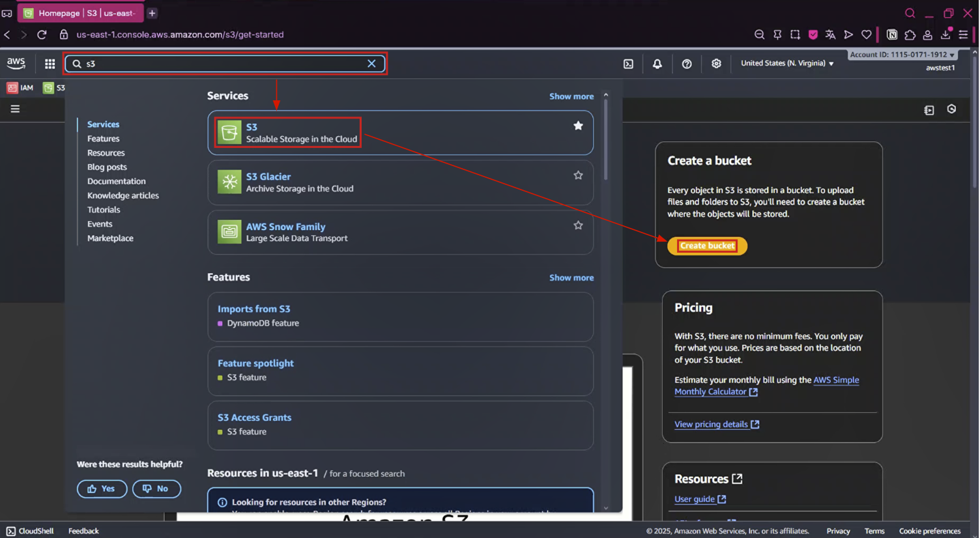Open the IAM favorite shortcut

tap(20, 87)
